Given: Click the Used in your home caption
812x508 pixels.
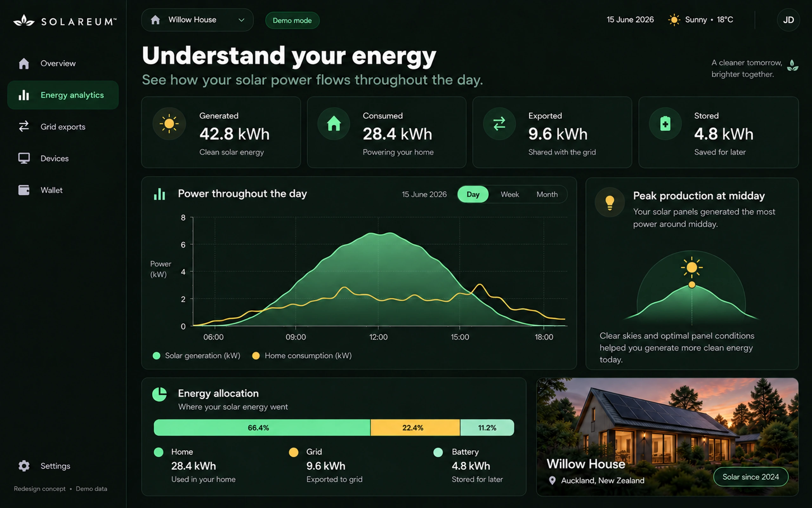Looking at the screenshot, I should pyautogui.click(x=203, y=479).
